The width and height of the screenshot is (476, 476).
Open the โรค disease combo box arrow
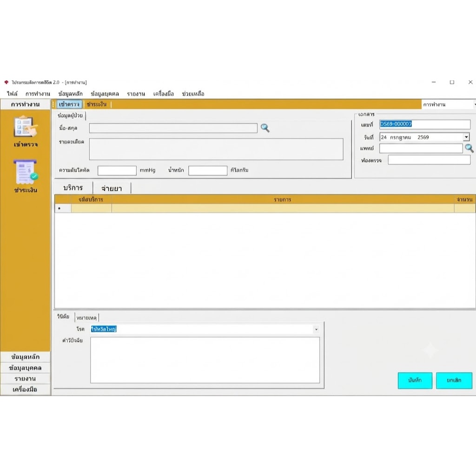pos(316,329)
